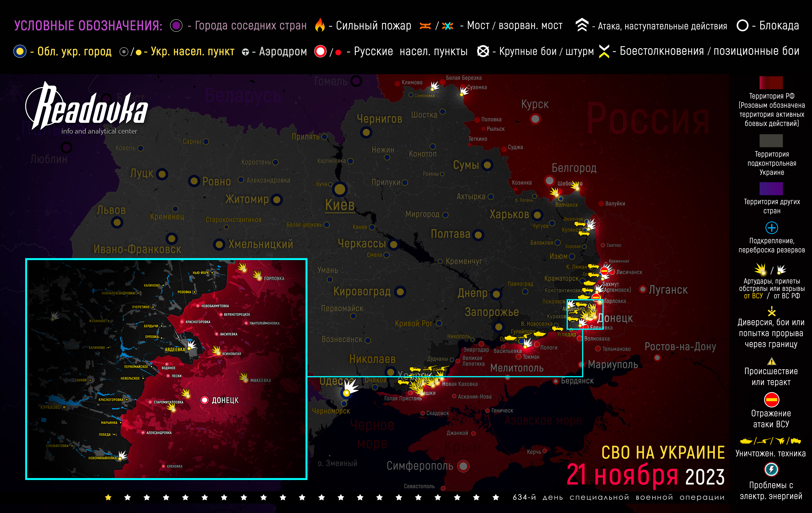Click the 'Чернигов' label
This screenshot has height=513, width=812.
[379, 119]
